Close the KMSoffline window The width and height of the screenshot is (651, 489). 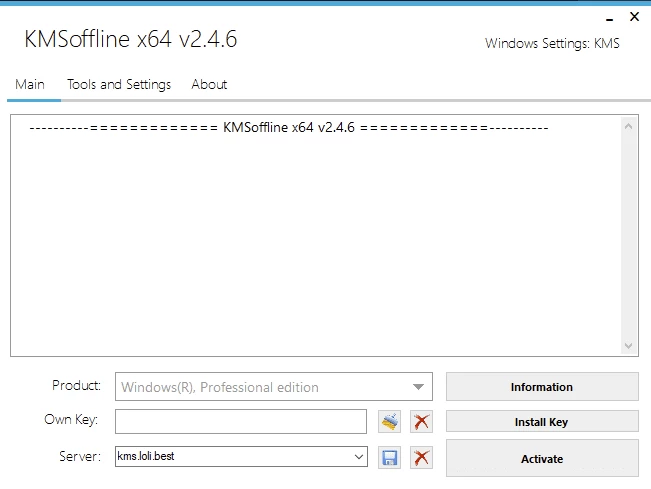pos(634,17)
